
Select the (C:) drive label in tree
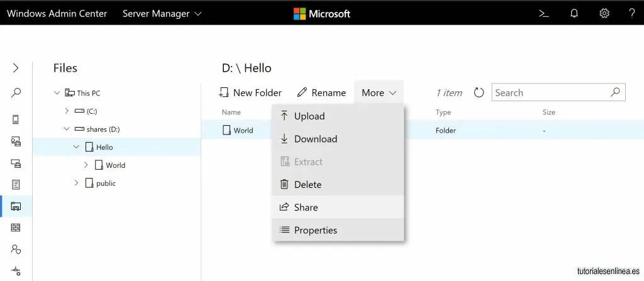[x=92, y=111]
